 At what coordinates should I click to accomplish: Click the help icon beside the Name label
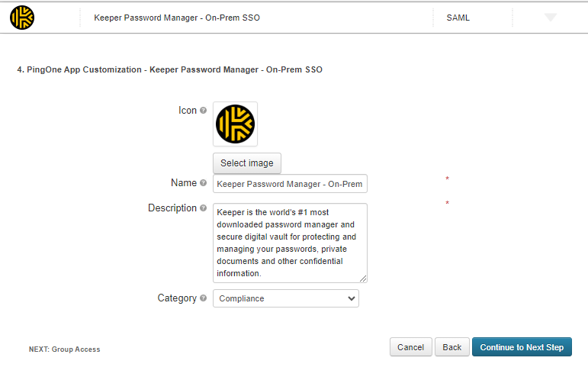coord(204,183)
